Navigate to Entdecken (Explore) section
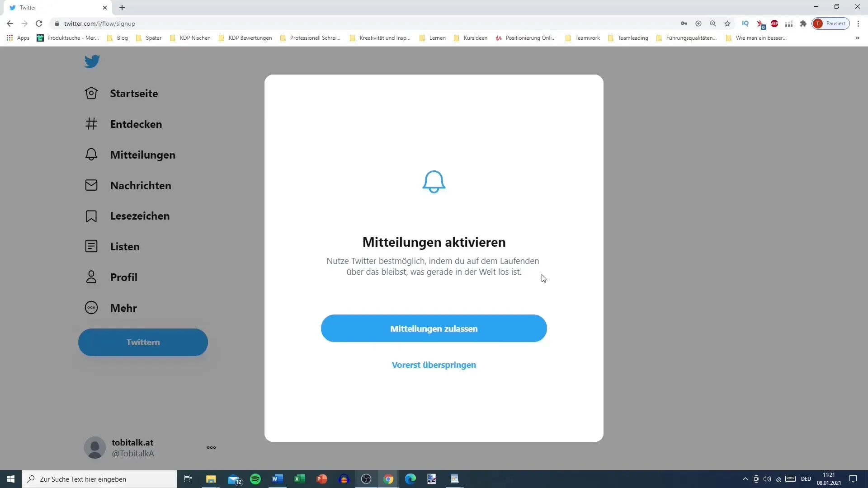The width and height of the screenshot is (868, 488). (x=136, y=123)
